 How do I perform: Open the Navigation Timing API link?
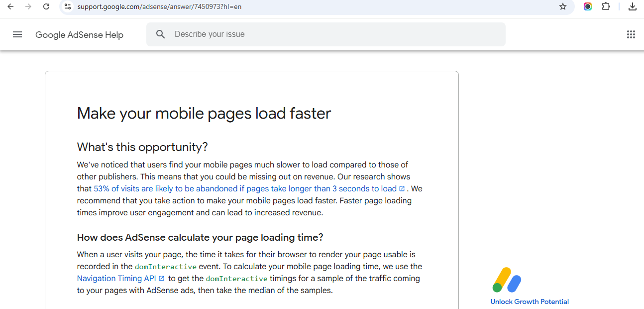(116, 279)
